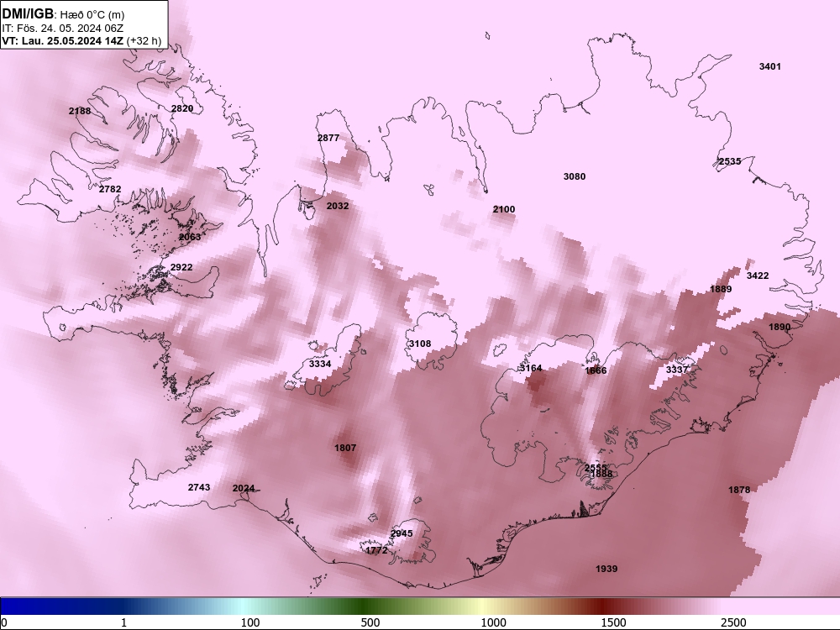Click the 2820 height value

point(182,108)
